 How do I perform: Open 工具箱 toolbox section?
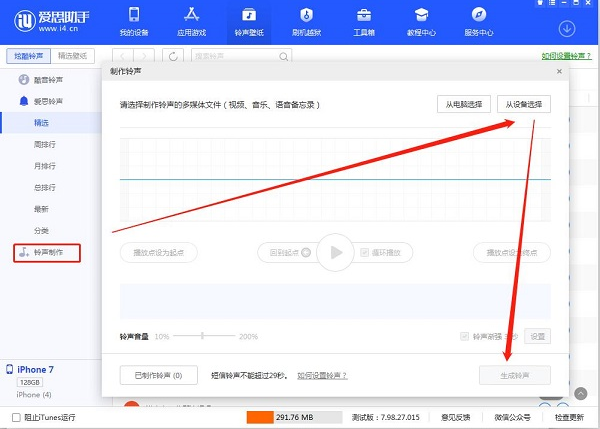pos(364,22)
